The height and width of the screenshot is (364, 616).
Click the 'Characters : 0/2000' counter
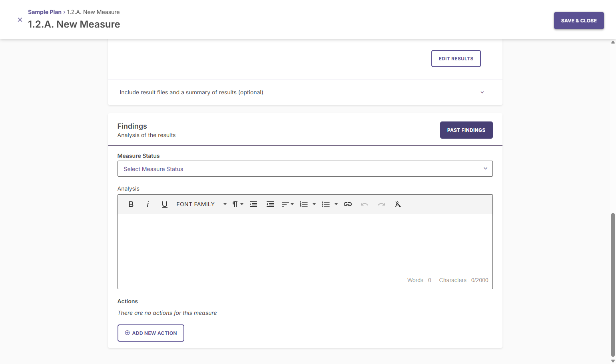pyautogui.click(x=464, y=280)
